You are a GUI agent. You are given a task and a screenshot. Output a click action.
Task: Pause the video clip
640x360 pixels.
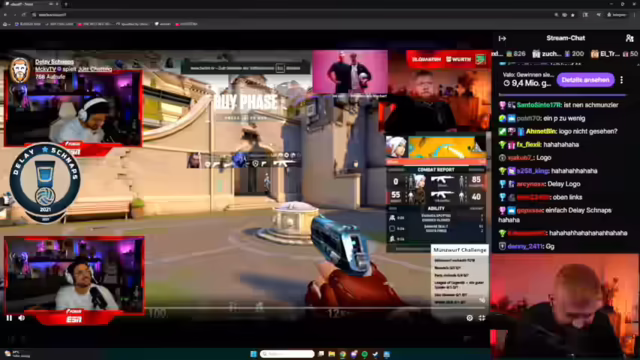coord(9,318)
